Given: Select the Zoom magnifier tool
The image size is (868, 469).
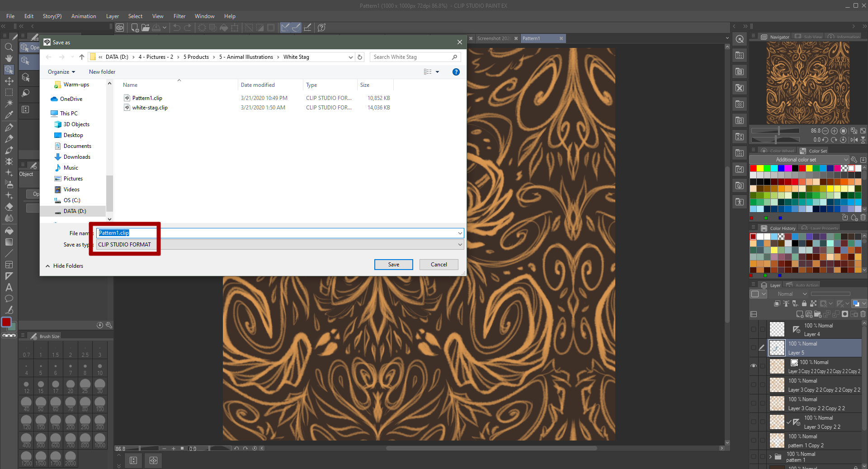Looking at the screenshot, I should pyautogui.click(x=9, y=47).
